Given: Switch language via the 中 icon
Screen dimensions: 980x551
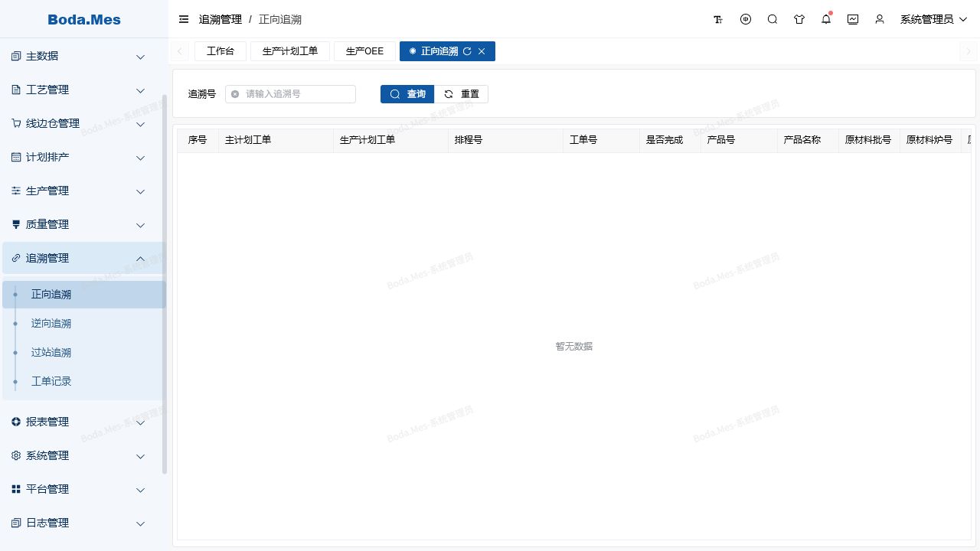Looking at the screenshot, I should click(746, 19).
